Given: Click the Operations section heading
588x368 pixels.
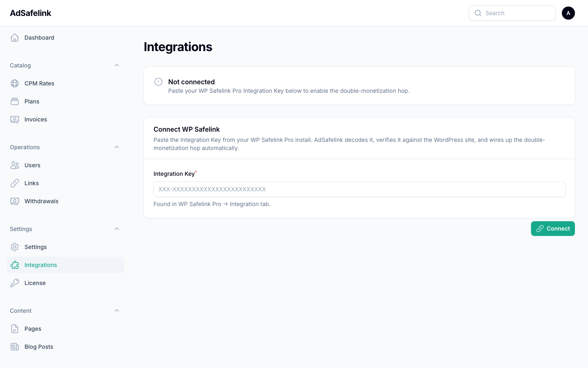Looking at the screenshot, I should point(25,147).
